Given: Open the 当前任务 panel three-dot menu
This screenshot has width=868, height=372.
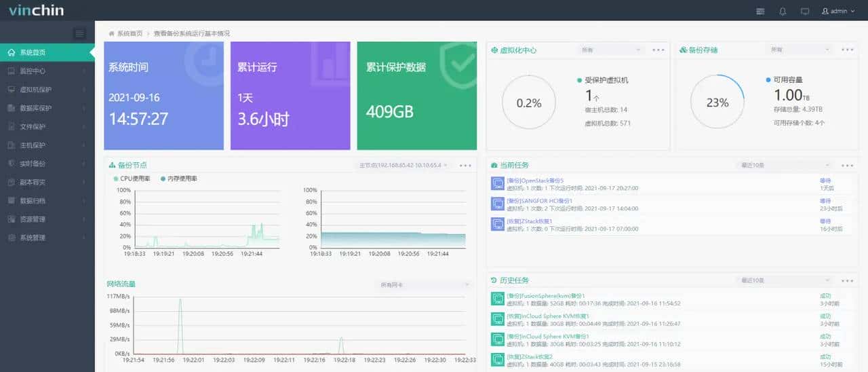Looking at the screenshot, I should (848, 165).
